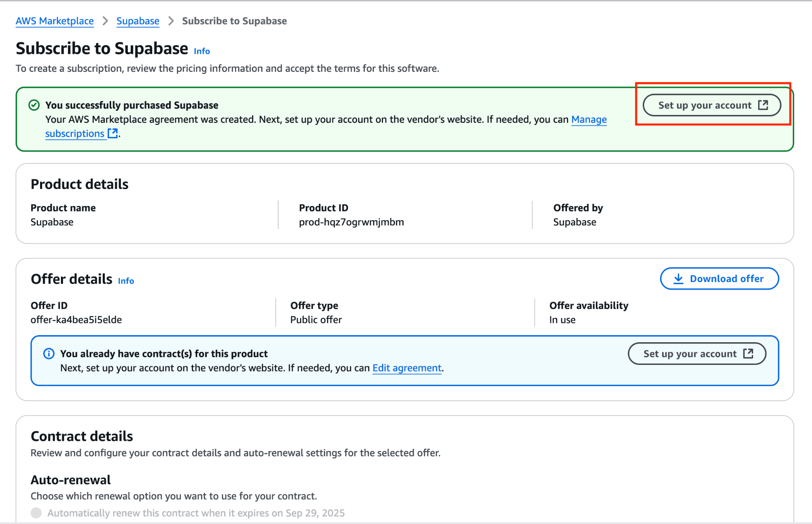
Task: Click chevron separator after AWS Marketplace breadcrumb
Action: coord(105,21)
